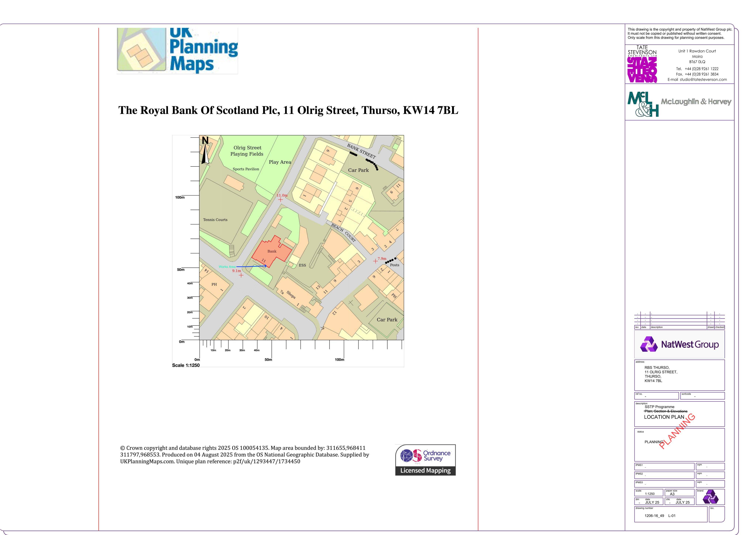Click the 'ESS' map label
The width and height of the screenshot is (756, 535).
click(302, 265)
